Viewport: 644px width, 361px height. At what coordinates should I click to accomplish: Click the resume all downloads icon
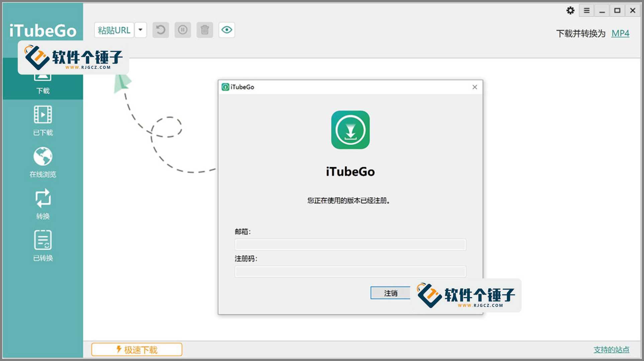(161, 30)
